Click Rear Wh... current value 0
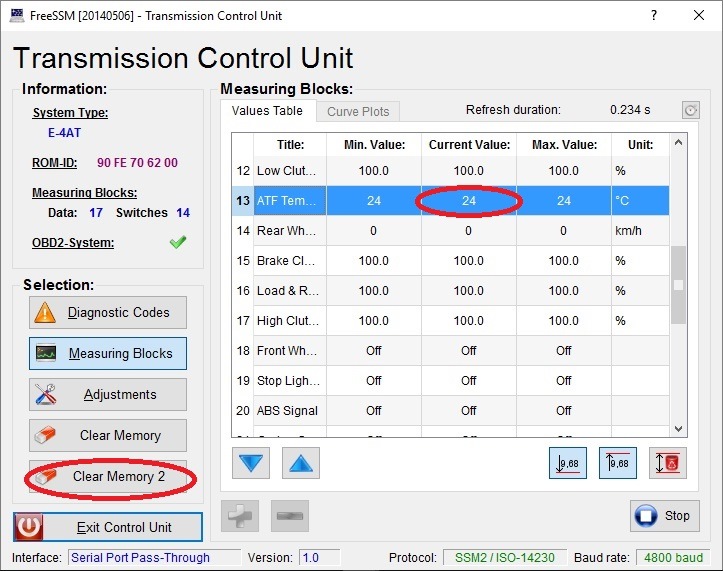The image size is (723, 571). (469, 231)
